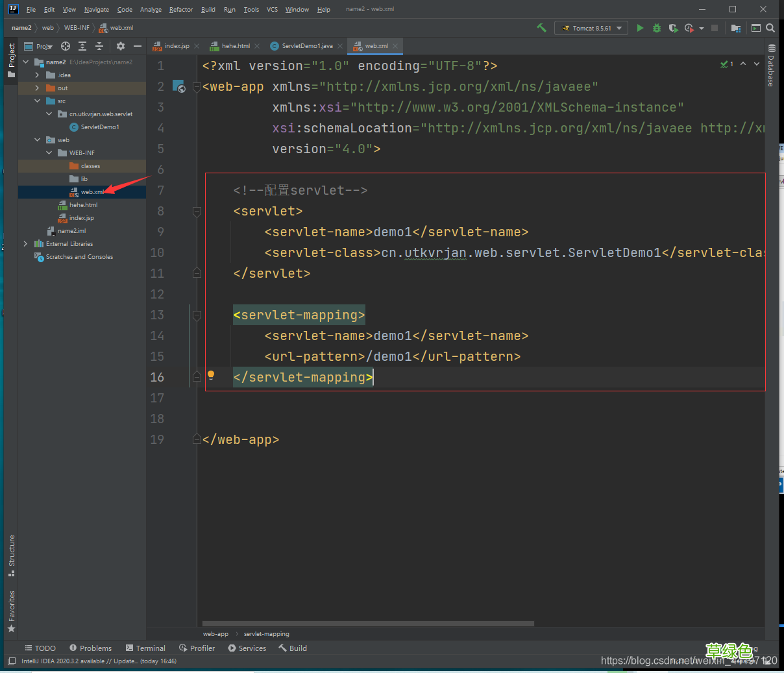784x673 pixels.
Task: Switch to the ServletDemo1.java tab
Action: click(306, 46)
